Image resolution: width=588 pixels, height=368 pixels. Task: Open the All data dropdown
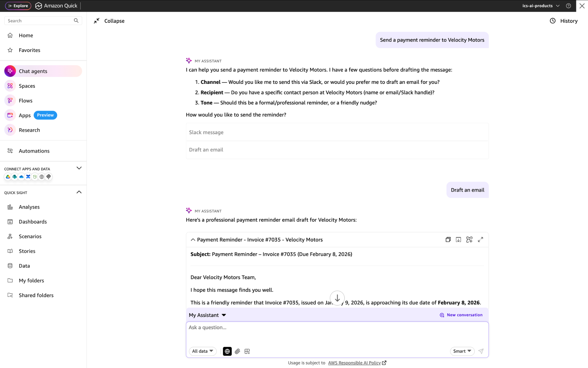point(202,351)
